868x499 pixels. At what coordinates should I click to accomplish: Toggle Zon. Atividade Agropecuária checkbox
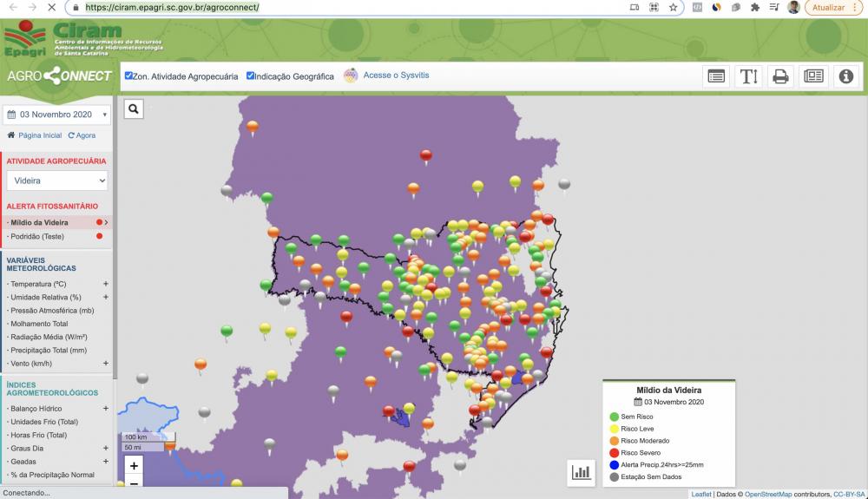click(x=128, y=76)
